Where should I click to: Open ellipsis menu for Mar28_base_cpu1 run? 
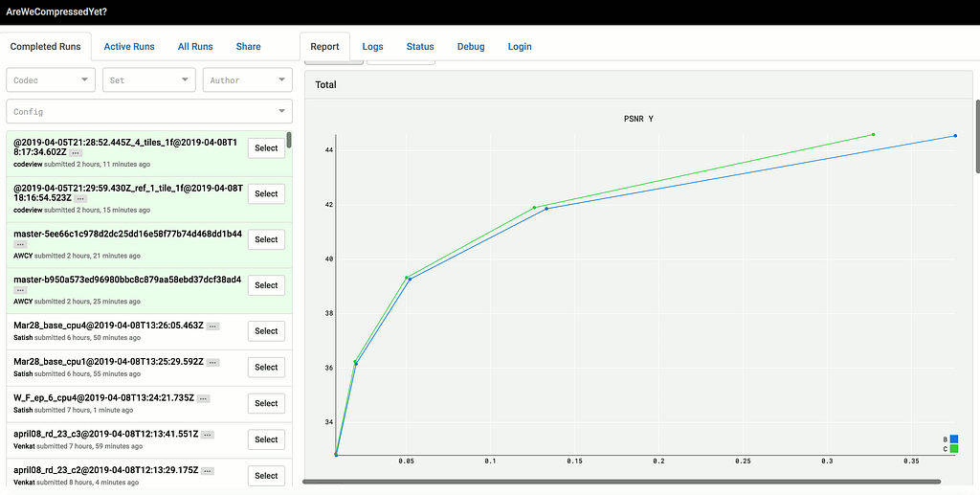[213, 363]
